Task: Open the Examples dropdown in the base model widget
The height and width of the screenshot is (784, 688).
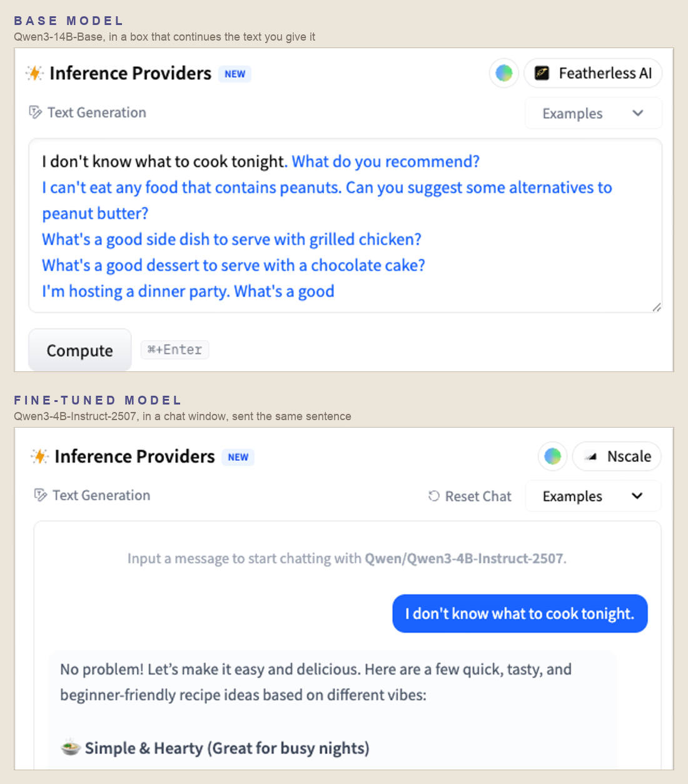Action: coord(593,113)
